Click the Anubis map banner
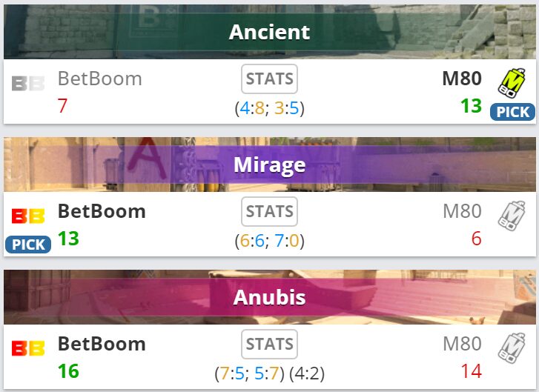This screenshot has width=539, height=392. [x=269, y=297]
